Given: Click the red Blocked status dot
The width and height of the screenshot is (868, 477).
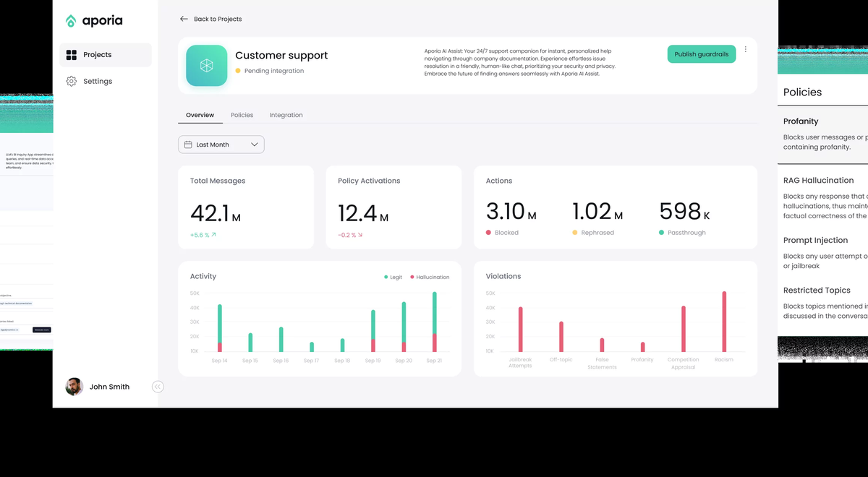Looking at the screenshot, I should click(488, 233).
